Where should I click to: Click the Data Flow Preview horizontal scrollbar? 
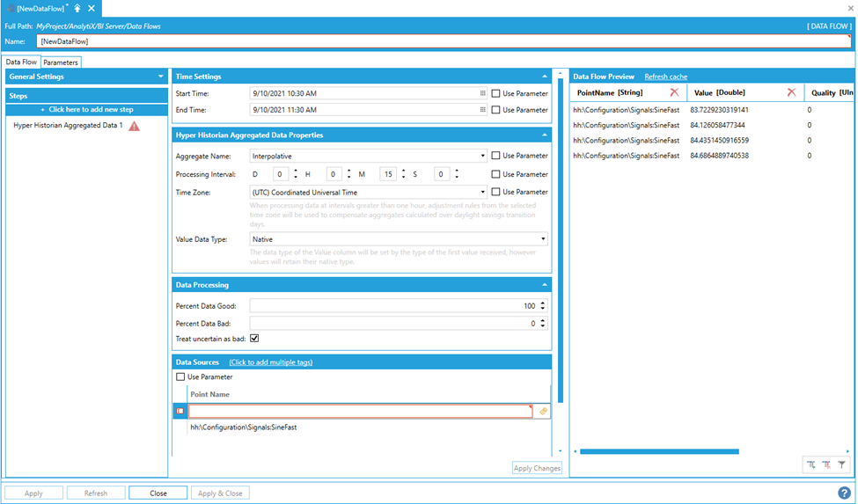point(658,451)
